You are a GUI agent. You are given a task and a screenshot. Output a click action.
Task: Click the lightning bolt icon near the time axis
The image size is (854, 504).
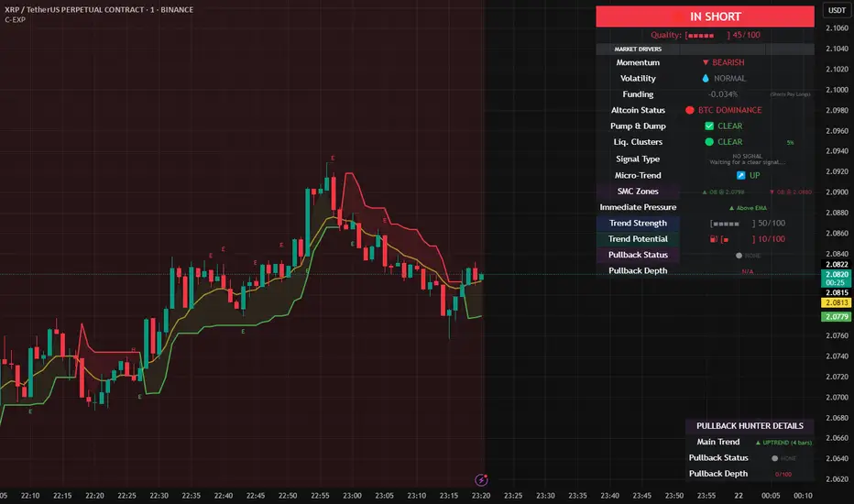pyautogui.click(x=481, y=479)
